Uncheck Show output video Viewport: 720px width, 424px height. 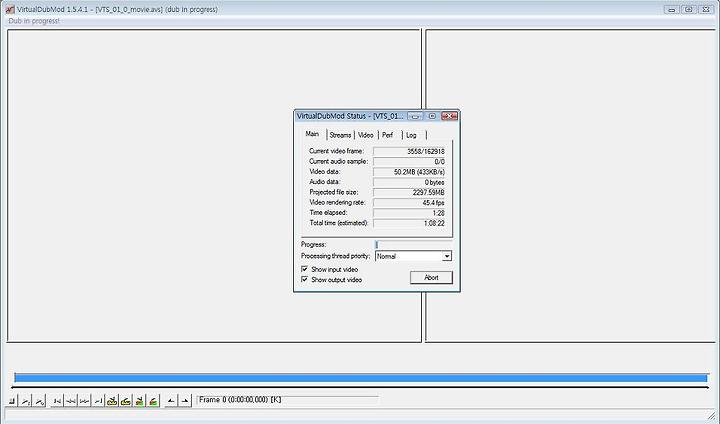point(304,279)
